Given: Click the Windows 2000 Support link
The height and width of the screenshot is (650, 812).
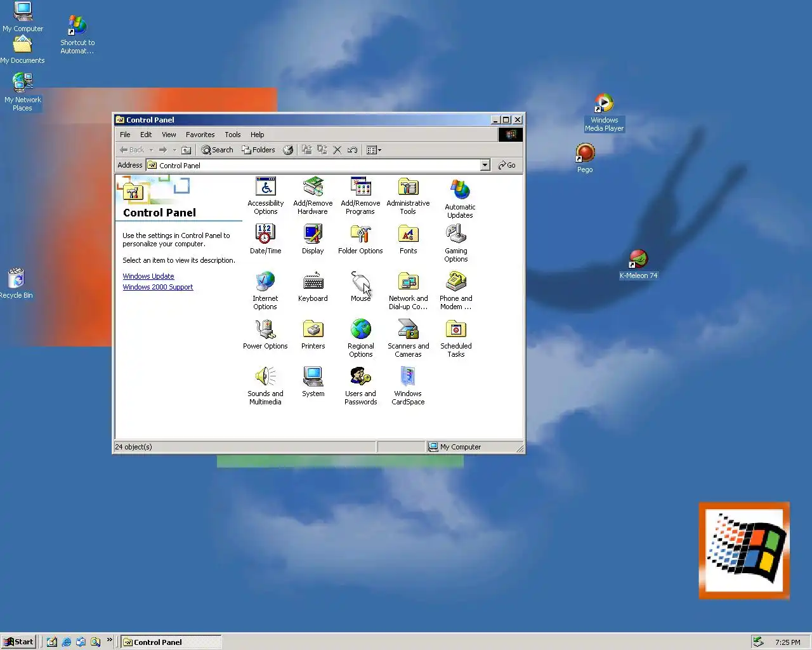Looking at the screenshot, I should tap(158, 287).
